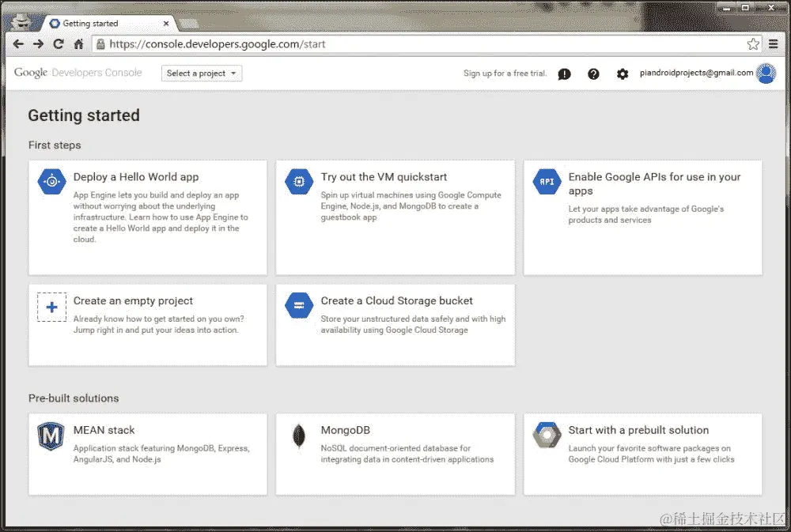Open notifications alert icon in header
Viewport: 791px width, 532px height.
pos(565,74)
